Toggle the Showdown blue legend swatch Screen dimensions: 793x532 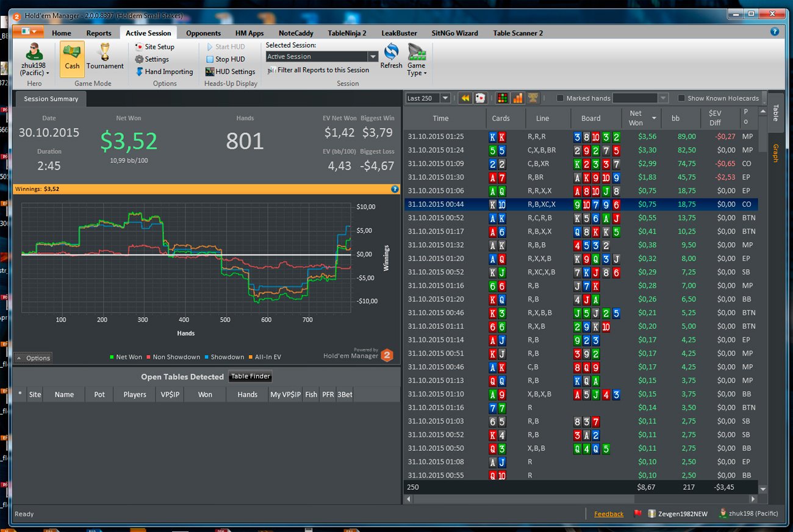point(206,358)
